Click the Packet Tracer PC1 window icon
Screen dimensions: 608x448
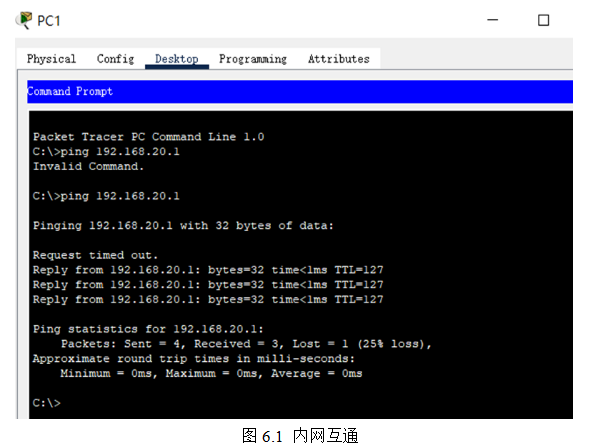[24, 20]
